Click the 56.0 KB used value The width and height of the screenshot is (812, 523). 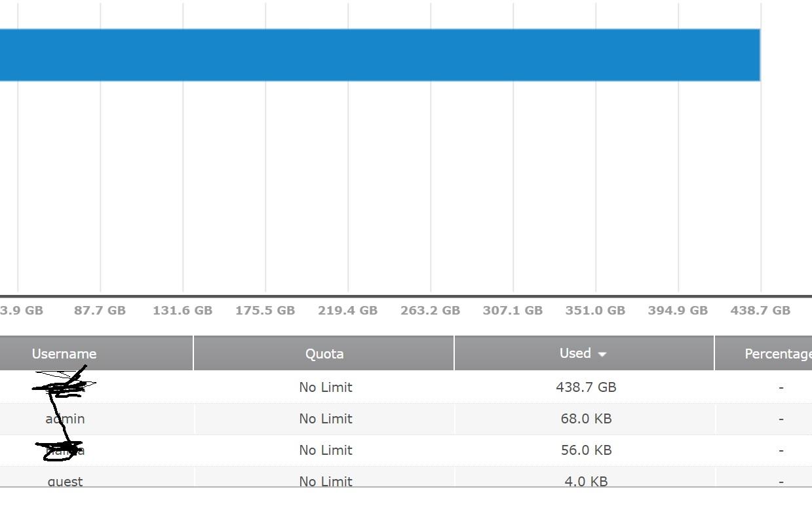point(586,450)
